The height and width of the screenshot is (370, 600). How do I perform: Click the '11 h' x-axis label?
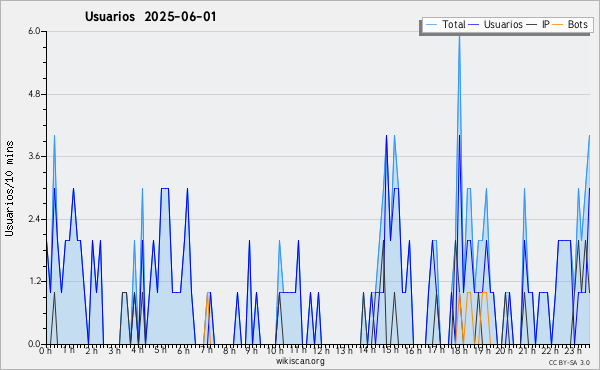(x=298, y=350)
